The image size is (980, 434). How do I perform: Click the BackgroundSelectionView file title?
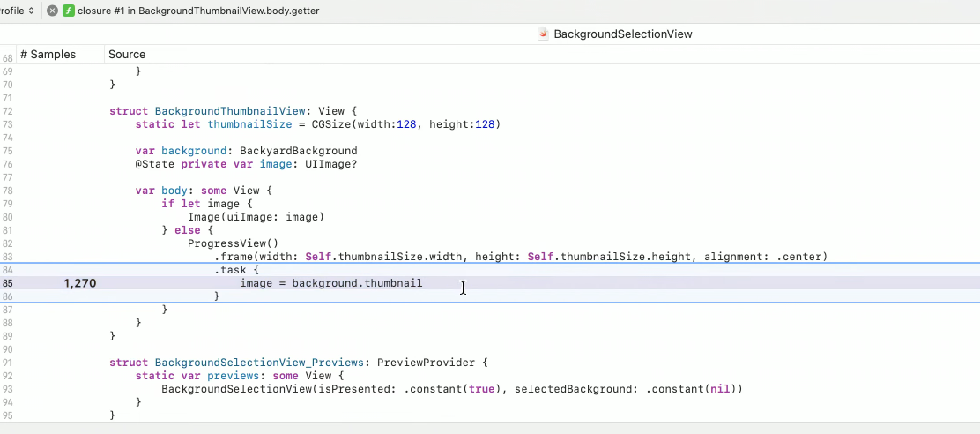point(623,34)
